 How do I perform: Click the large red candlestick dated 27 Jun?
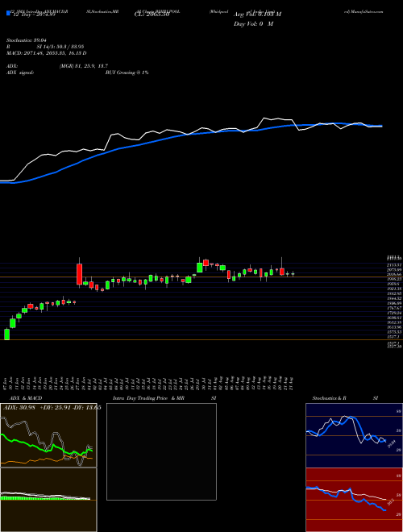(79, 274)
